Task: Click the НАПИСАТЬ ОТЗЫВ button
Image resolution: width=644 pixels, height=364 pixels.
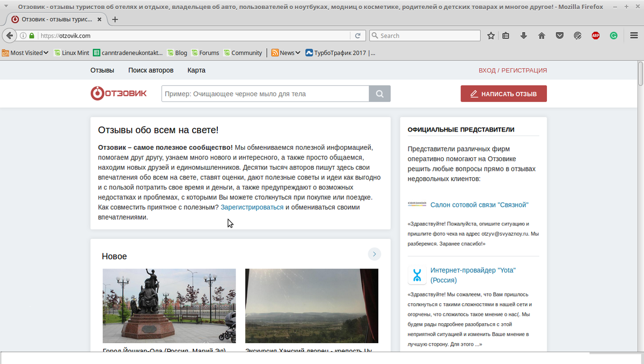Action: [x=503, y=94]
